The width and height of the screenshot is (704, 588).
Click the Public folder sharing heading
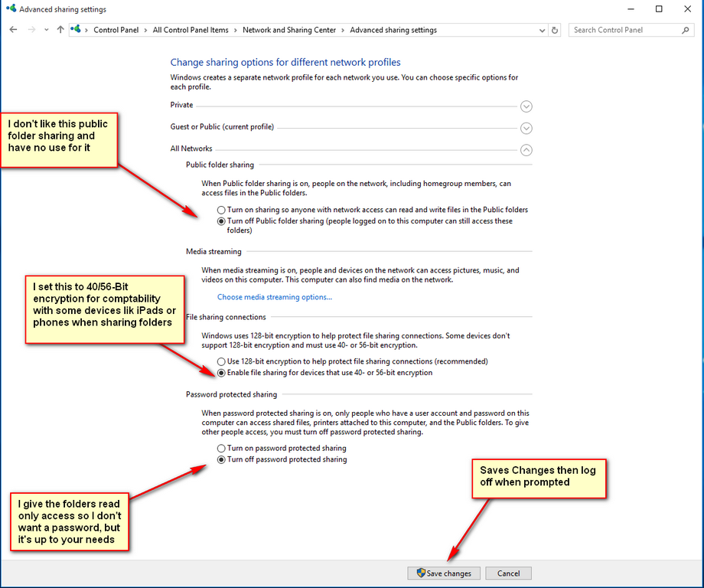coord(220,165)
